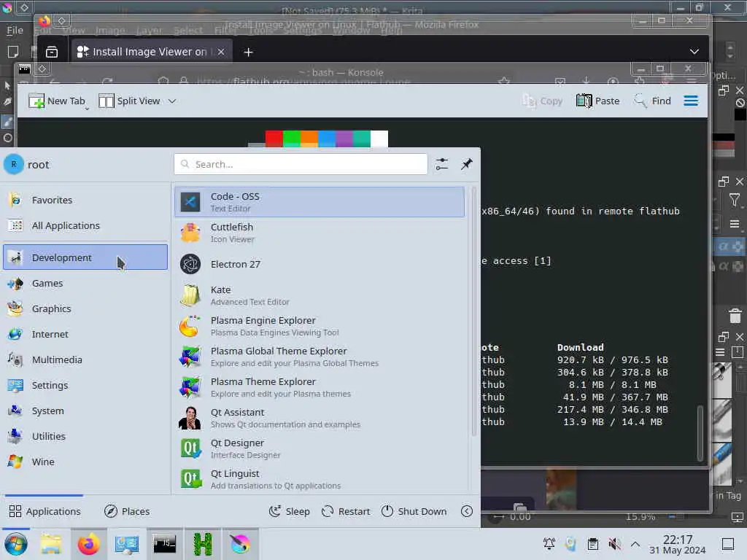This screenshot has height=560, width=747.
Task: Expand more session options arrow
Action: [467, 511]
